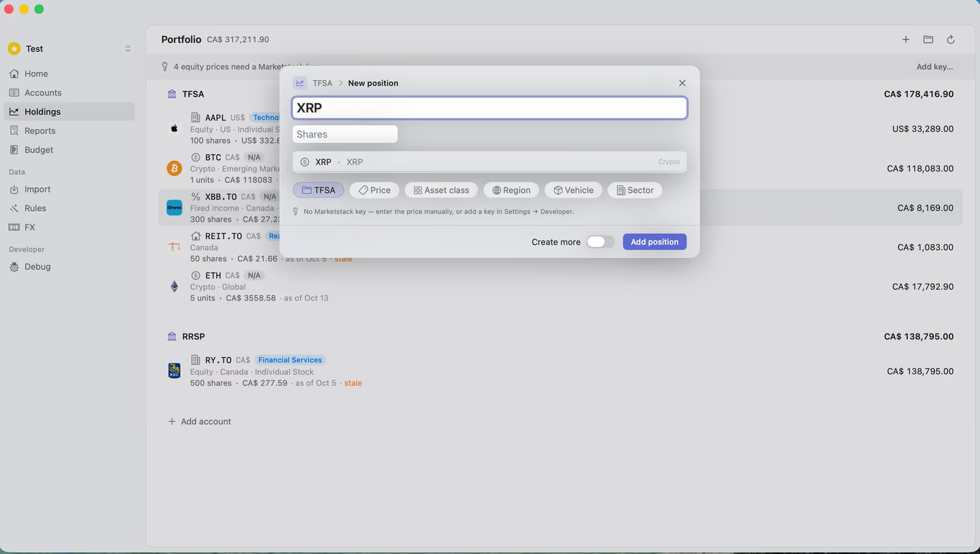Open Debug in the sidebar
This screenshot has width=980, height=554.
pos(69,266)
